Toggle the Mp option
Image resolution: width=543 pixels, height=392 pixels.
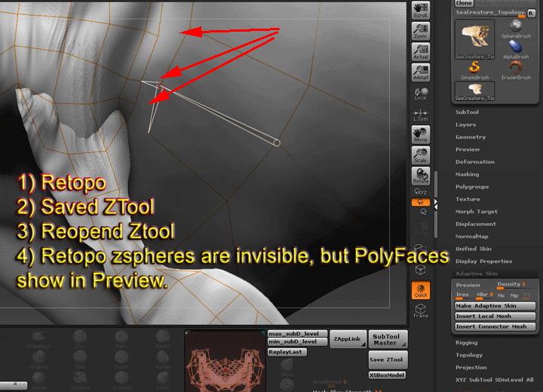pyautogui.click(x=514, y=296)
